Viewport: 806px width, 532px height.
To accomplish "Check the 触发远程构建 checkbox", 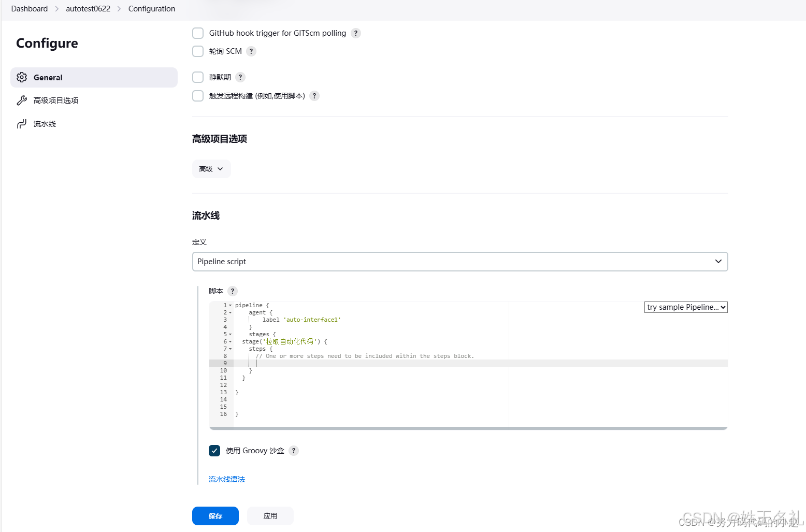I will [x=198, y=96].
